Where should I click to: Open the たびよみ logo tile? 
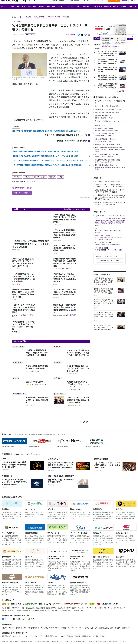[35, 551]
